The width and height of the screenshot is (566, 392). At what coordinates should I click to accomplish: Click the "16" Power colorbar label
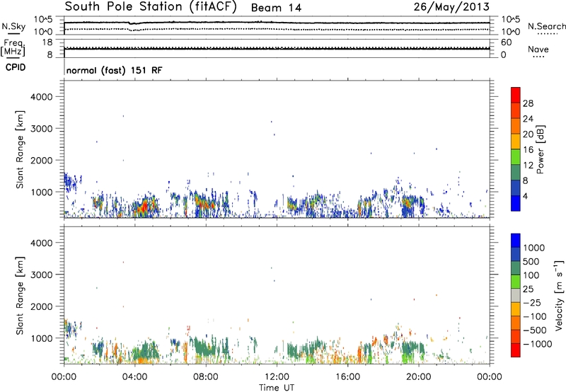coord(528,150)
